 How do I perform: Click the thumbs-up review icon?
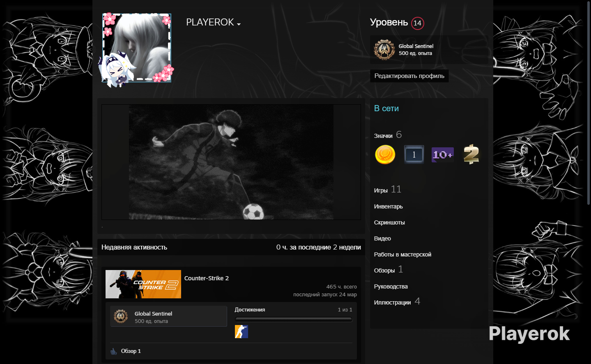click(114, 351)
